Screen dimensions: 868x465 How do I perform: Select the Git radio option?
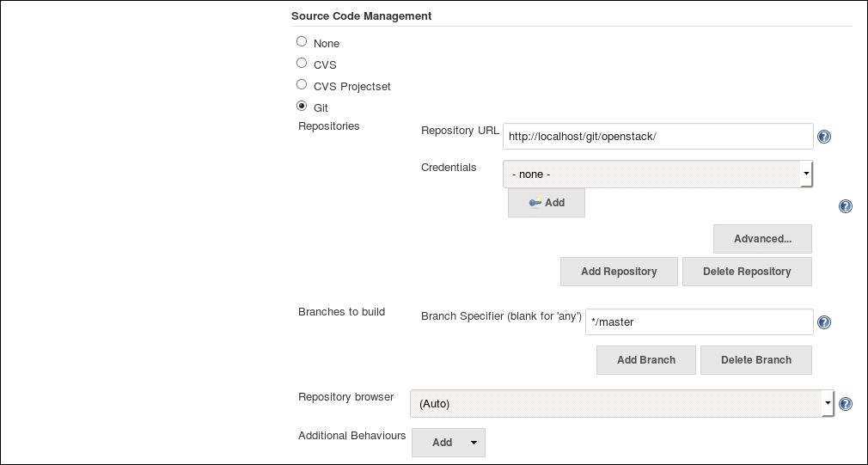click(302, 106)
